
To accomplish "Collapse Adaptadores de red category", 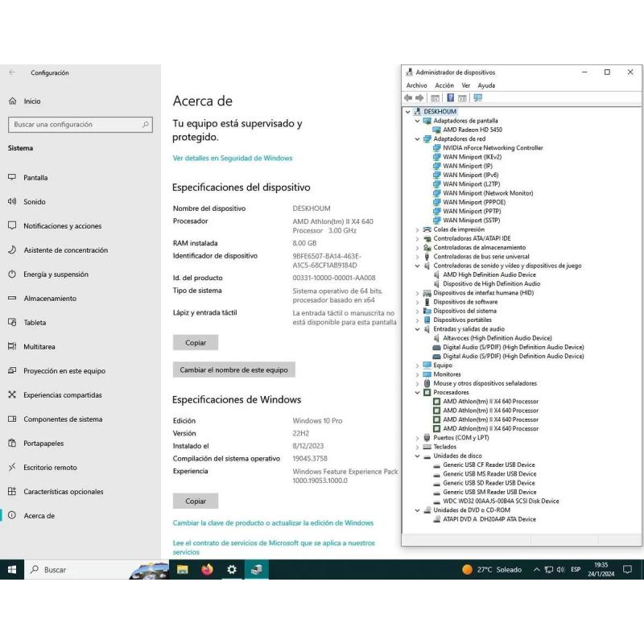I will point(417,138).
